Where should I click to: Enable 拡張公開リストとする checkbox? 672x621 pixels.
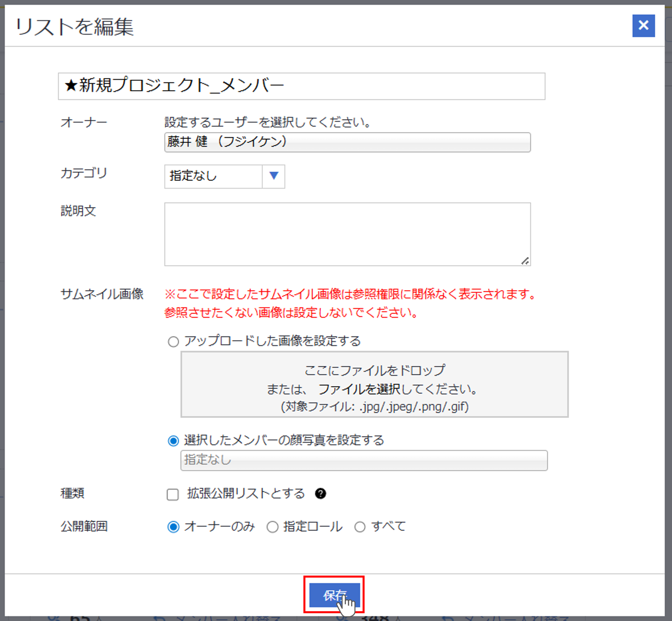173,494
